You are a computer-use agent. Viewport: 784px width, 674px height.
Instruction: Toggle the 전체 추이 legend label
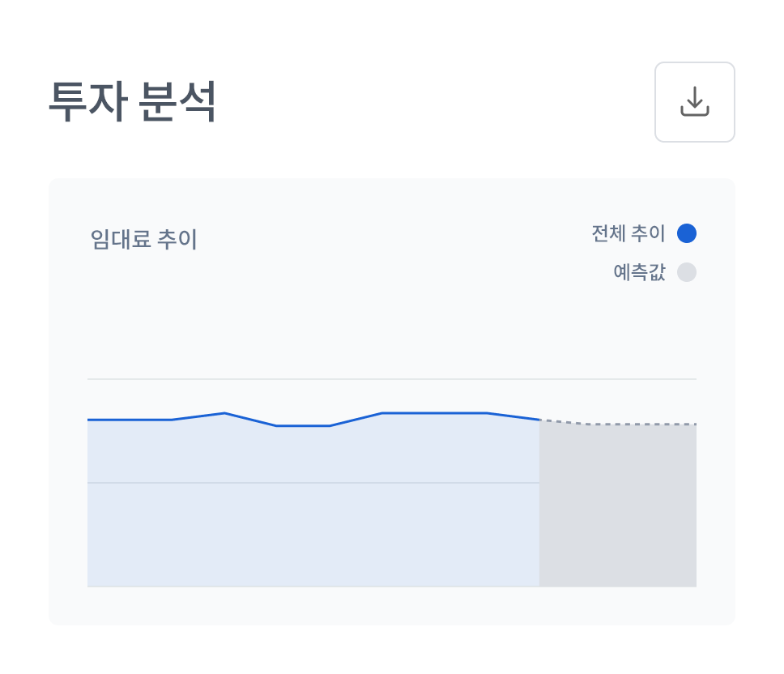[x=628, y=233]
